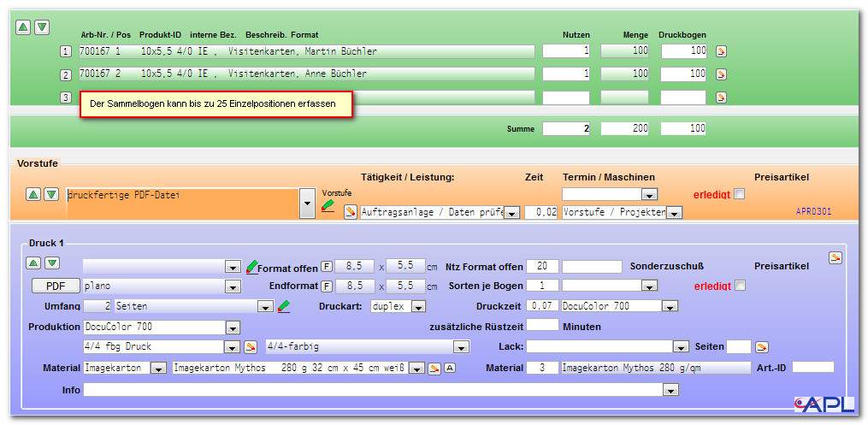Open the Imagekarton Mythos 280 g dropdown
The width and height of the screenshot is (868, 425).
point(416,369)
